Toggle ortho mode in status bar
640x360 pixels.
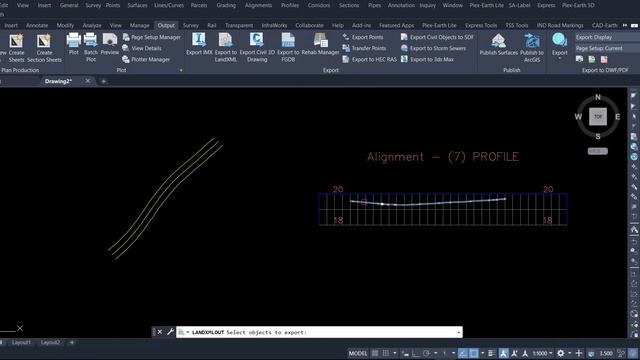click(416, 353)
